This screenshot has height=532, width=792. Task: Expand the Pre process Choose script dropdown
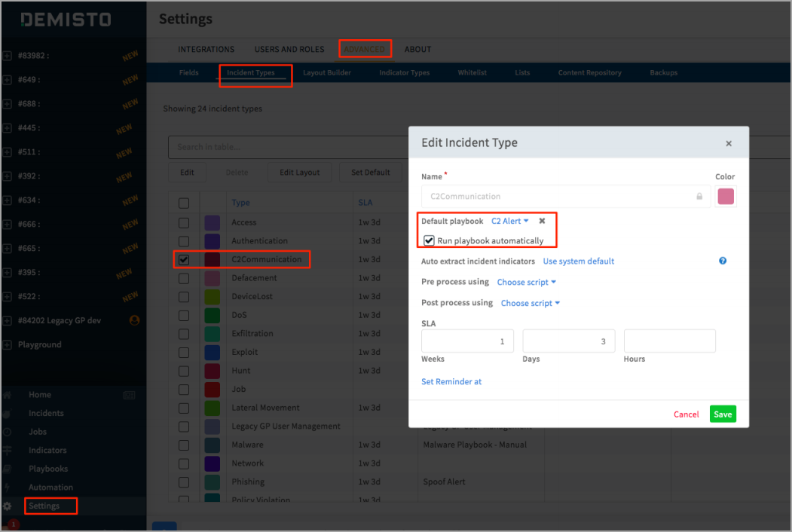pyautogui.click(x=526, y=282)
